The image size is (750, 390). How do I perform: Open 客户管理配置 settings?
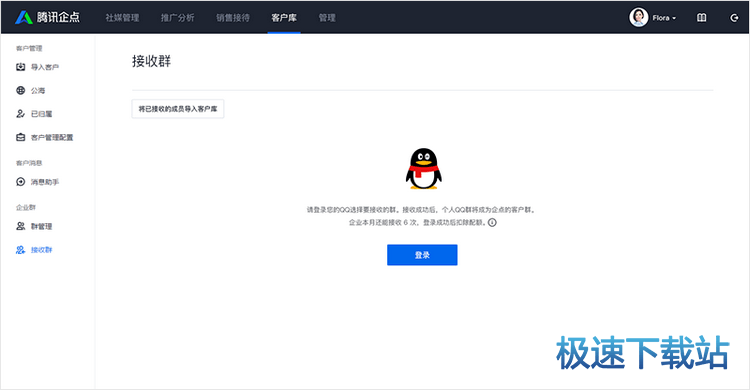[x=52, y=137]
